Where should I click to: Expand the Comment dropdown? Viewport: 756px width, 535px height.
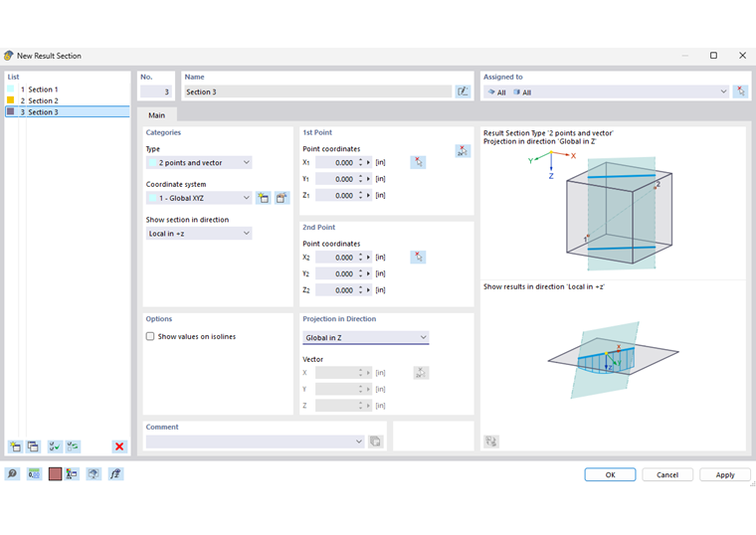click(359, 442)
